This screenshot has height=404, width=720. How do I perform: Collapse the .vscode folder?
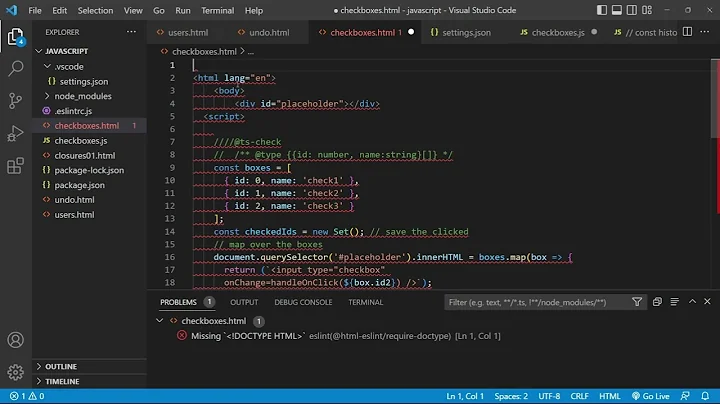(x=47, y=66)
